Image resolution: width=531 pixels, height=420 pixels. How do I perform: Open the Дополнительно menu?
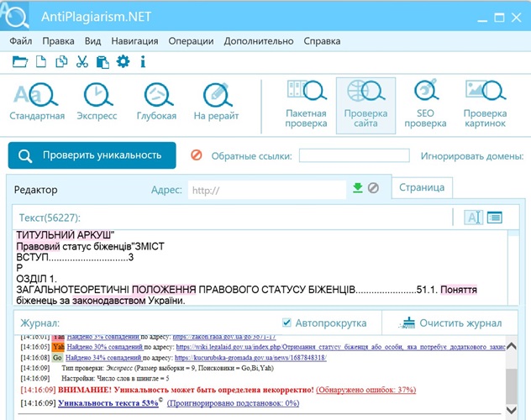point(259,41)
